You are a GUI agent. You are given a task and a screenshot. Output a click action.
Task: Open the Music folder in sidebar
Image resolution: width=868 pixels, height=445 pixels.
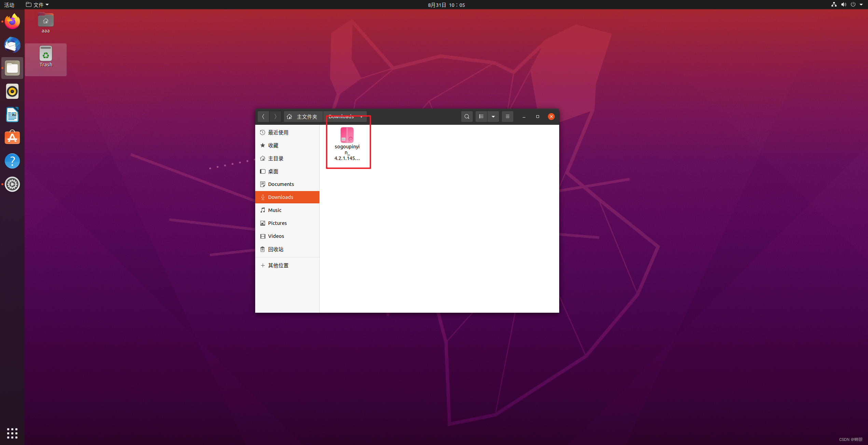click(275, 210)
